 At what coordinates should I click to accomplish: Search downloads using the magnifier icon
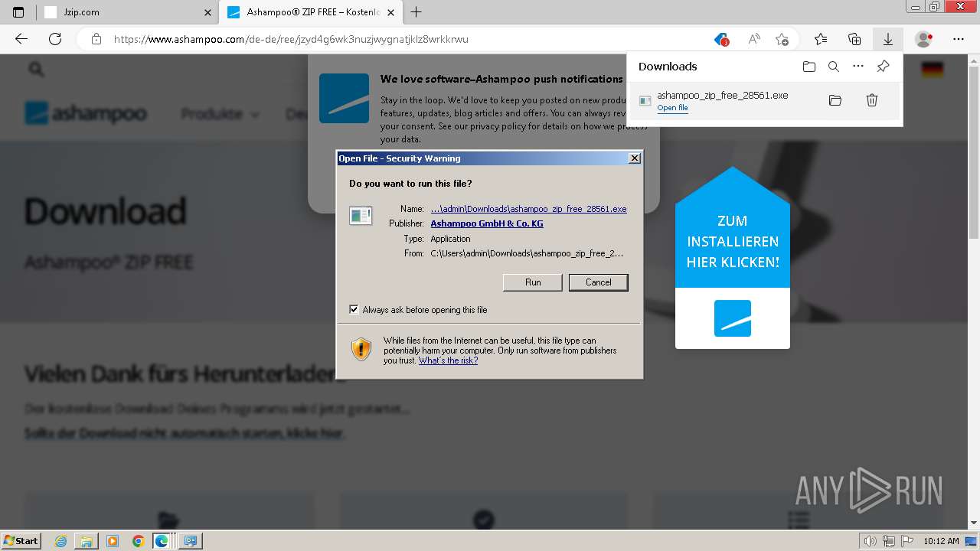coord(834,67)
